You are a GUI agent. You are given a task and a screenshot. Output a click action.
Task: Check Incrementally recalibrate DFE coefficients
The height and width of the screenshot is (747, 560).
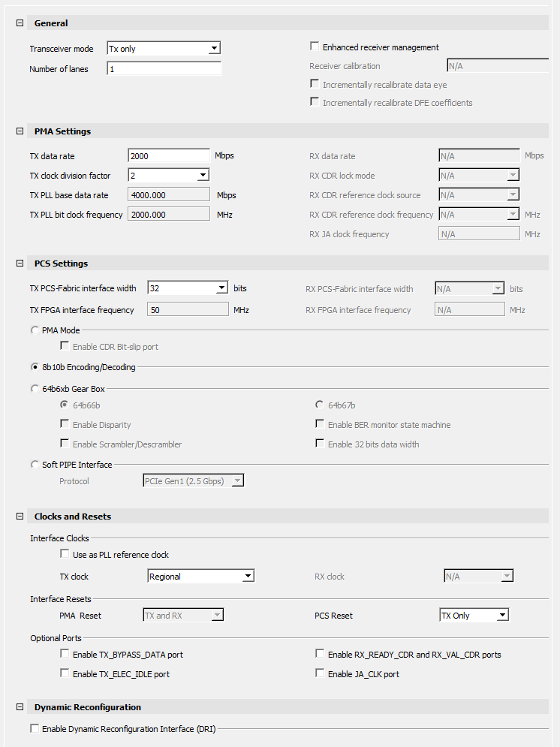(315, 102)
